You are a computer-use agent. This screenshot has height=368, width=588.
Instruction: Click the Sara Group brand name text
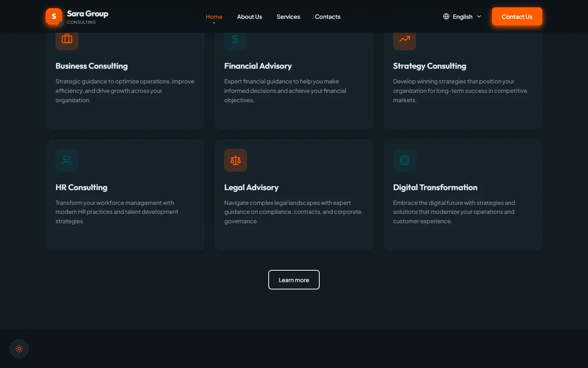(87, 13)
